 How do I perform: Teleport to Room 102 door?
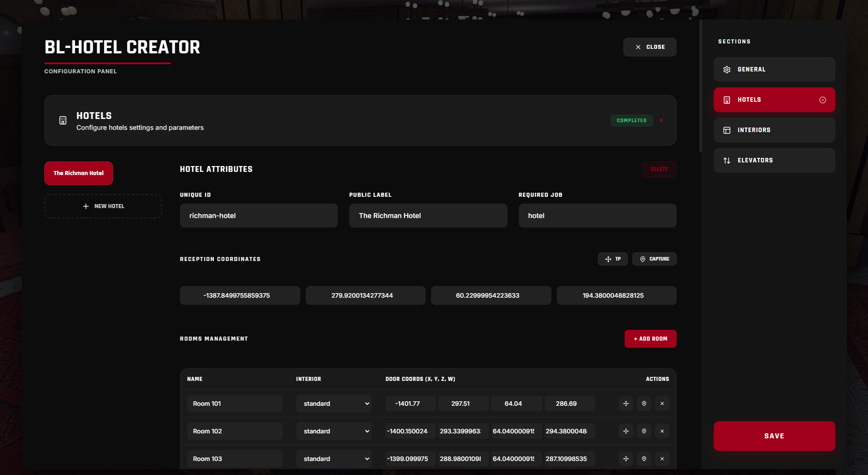626,431
